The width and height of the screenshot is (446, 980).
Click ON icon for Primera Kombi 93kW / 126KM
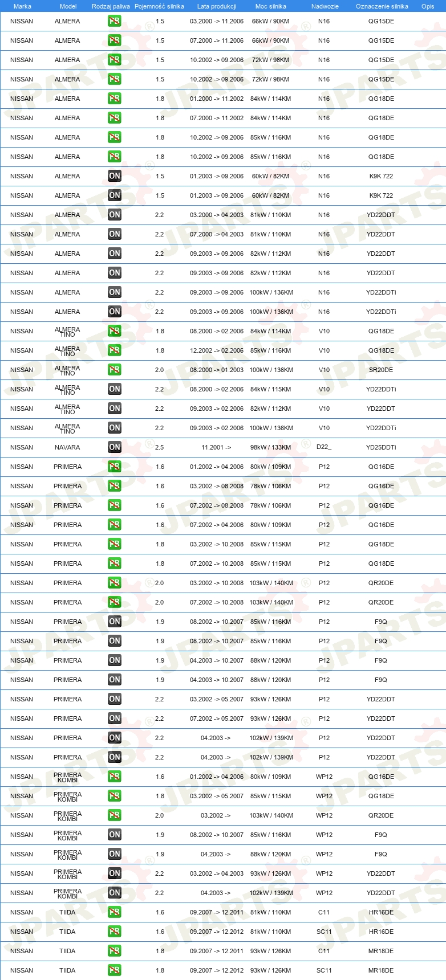(115, 873)
